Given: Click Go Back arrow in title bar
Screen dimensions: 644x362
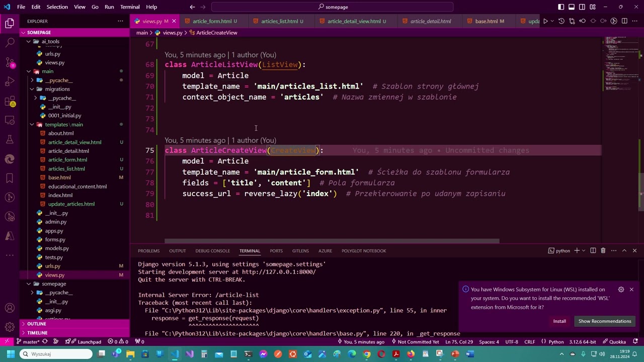Looking at the screenshot, I should point(192,7).
